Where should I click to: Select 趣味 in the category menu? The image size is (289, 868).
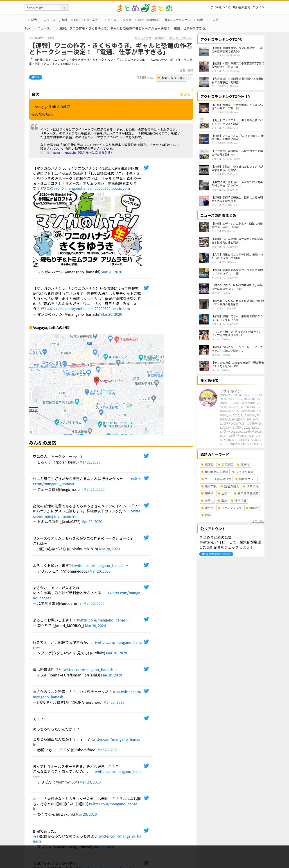tap(63, 20)
